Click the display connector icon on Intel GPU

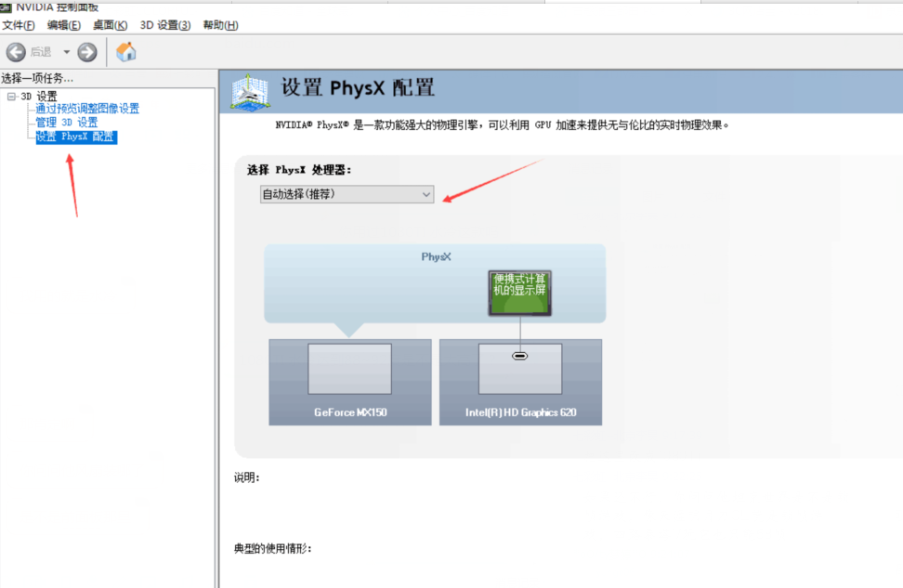[x=519, y=356]
